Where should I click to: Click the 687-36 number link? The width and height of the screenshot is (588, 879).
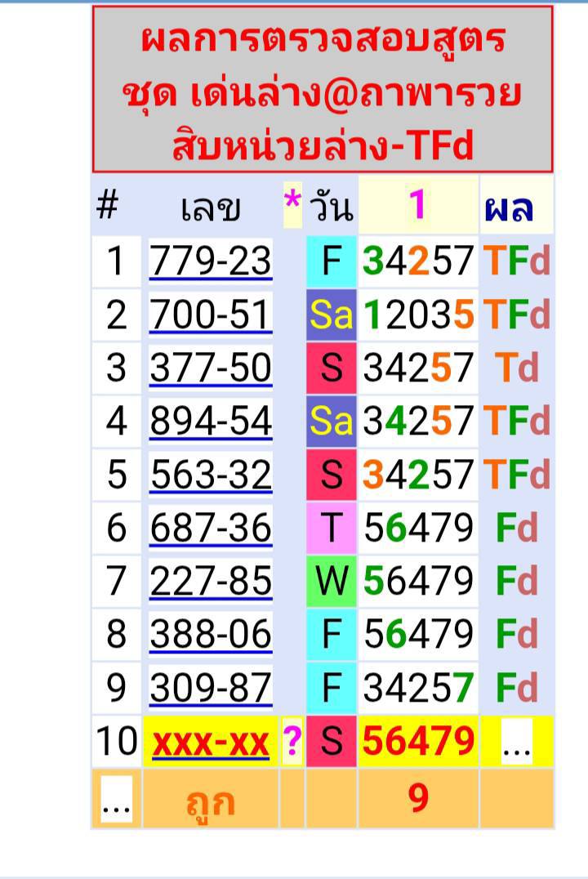coord(211,528)
